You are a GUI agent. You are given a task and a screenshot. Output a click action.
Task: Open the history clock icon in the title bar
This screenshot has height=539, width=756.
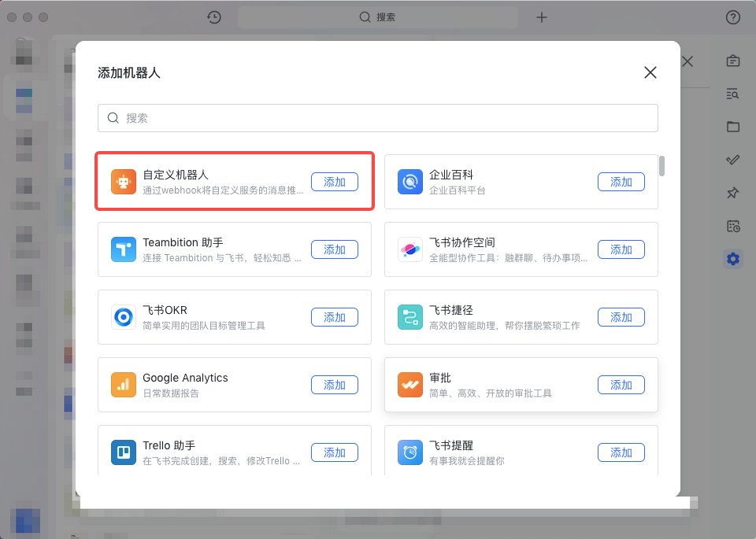coord(213,17)
